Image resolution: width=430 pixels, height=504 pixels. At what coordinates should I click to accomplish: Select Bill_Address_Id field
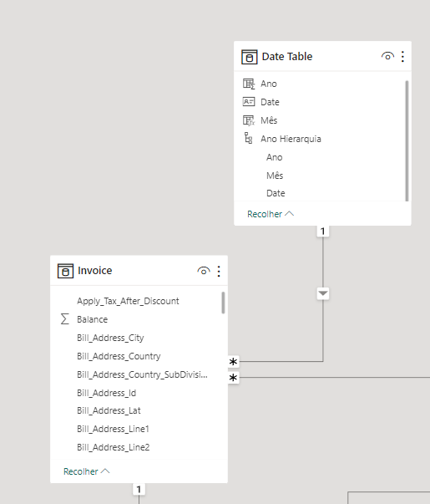(106, 393)
